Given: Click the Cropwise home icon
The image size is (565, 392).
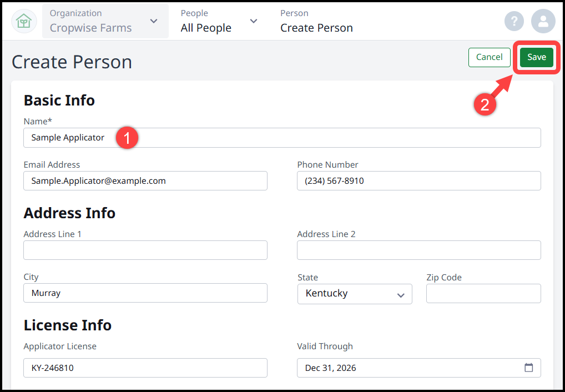Looking at the screenshot, I should click(23, 21).
